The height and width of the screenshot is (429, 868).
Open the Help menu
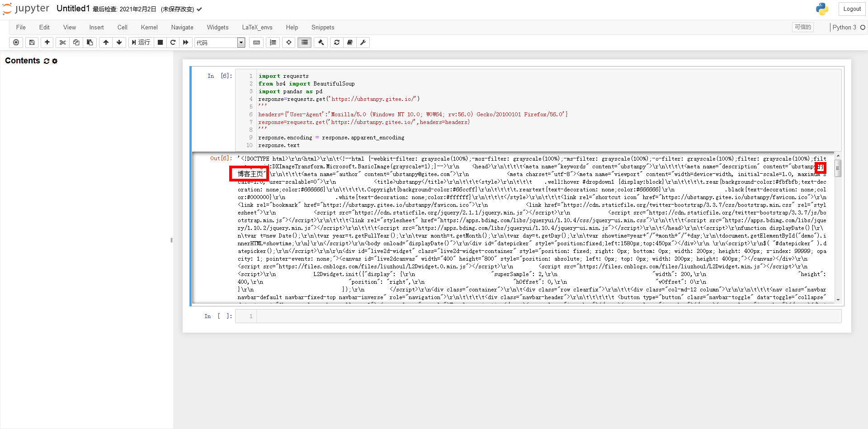[x=292, y=28]
